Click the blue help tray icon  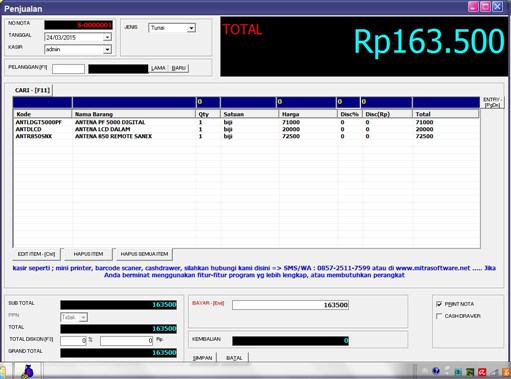coord(436,371)
